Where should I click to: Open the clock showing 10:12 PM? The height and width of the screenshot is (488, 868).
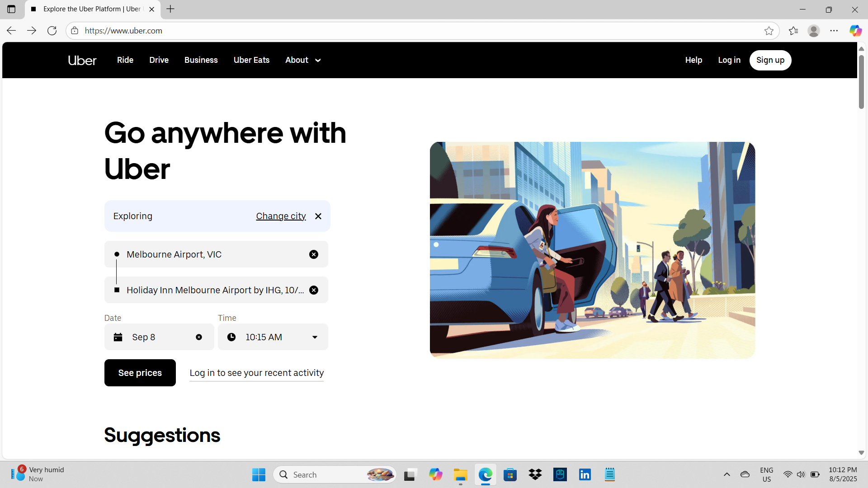[x=843, y=475]
